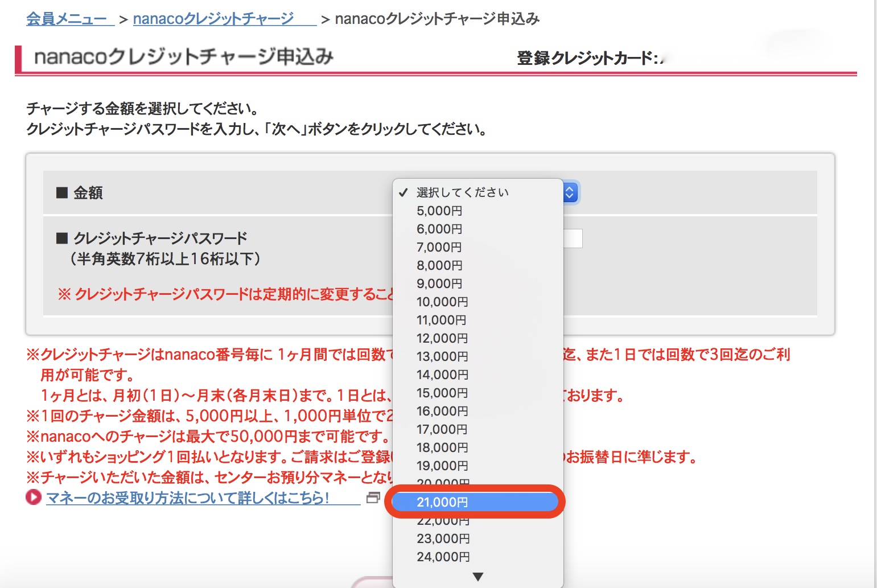Select 18,000円 from the list
The height and width of the screenshot is (588, 877).
coord(442,447)
